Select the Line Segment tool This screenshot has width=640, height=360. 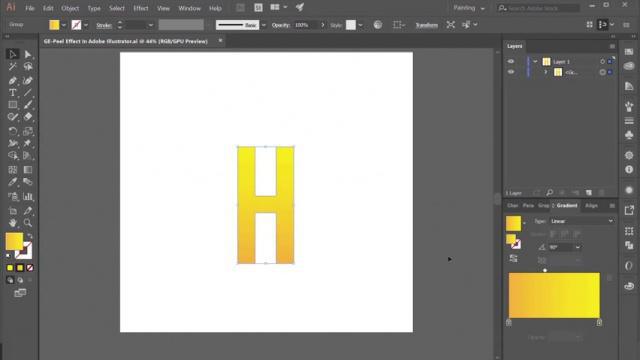[x=27, y=92]
